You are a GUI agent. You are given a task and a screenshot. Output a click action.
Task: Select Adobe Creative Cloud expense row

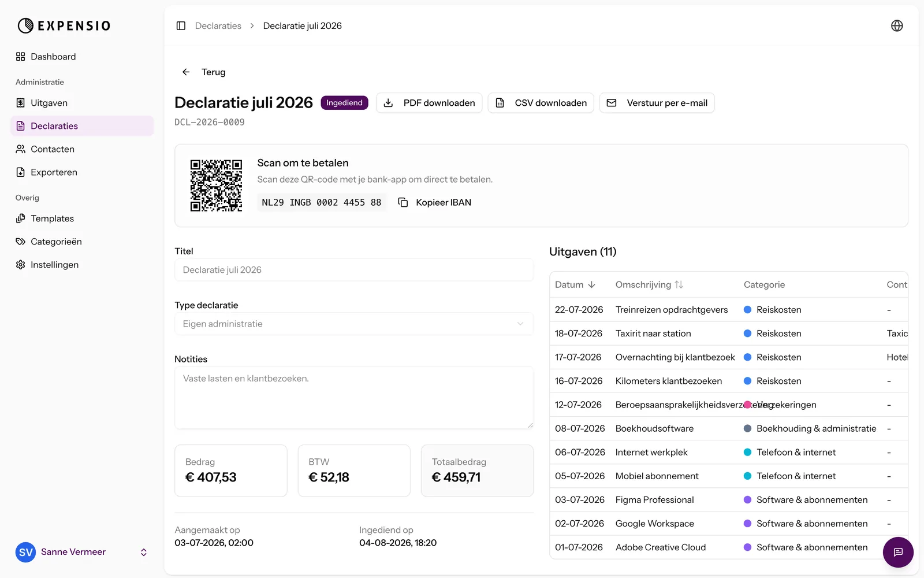[729, 547]
